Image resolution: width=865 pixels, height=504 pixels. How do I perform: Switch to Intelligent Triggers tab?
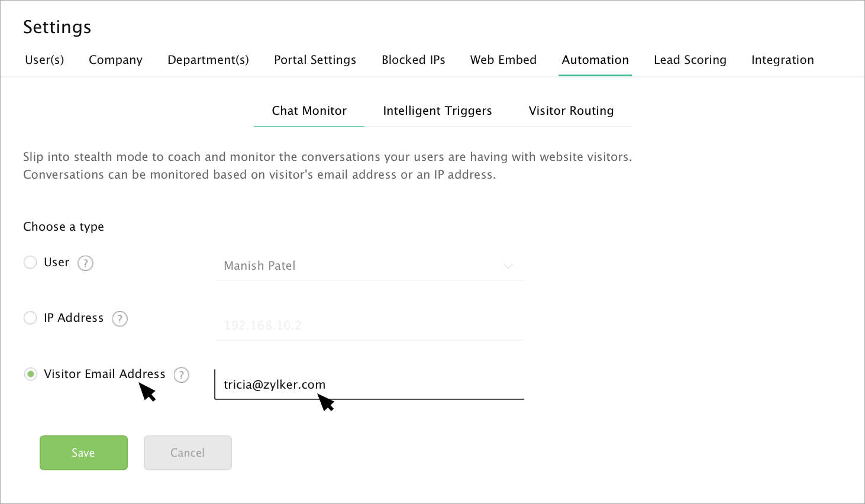click(x=437, y=111)
